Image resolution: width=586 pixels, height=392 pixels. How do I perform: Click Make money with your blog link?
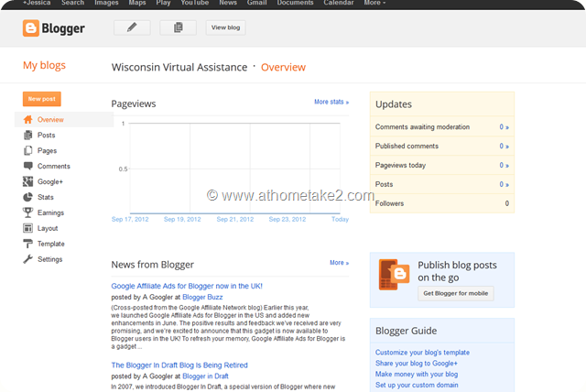click(417, 374)
